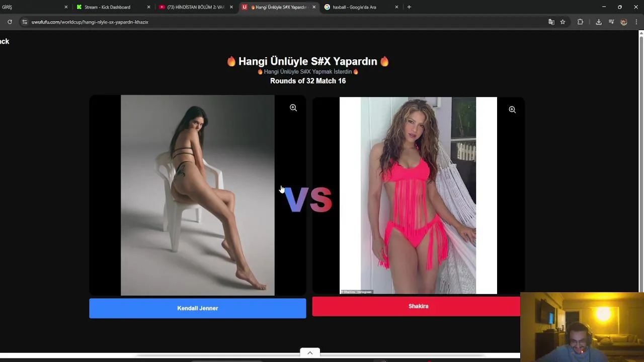Click the Hangi Ünlüyle S#X Yapardın heading
The height and width of the screenshot is (362, 644).
pos(308,61)
